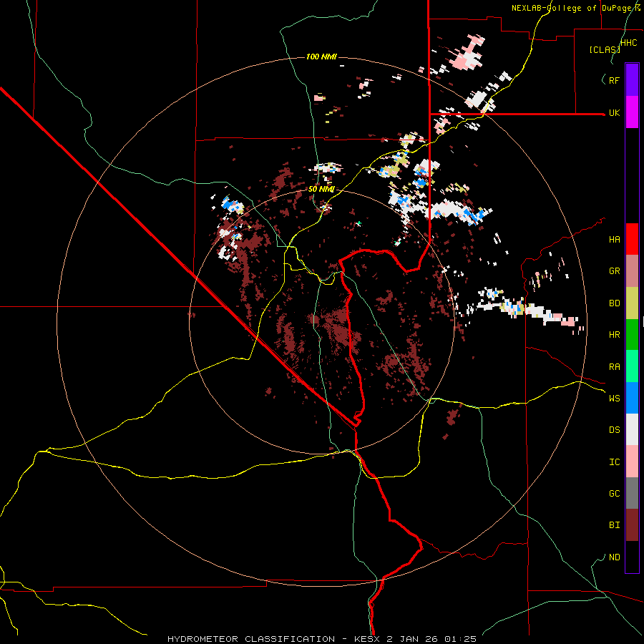Click the dusty pink GR legend swatch
The height and width of the screenshot is (644, 644).
tap(632, 271)
